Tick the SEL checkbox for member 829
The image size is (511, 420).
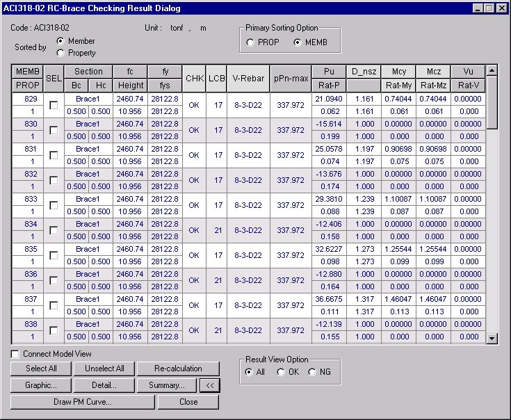(x=54, y=105)
